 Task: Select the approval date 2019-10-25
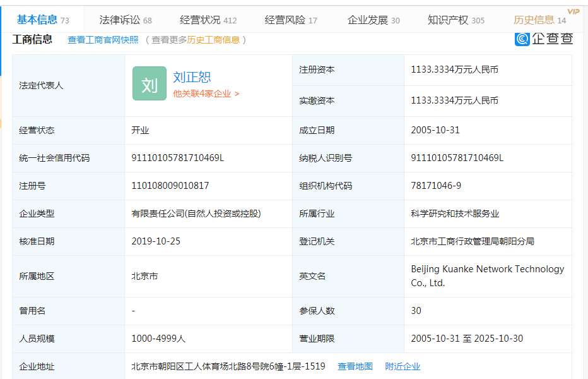156,241
